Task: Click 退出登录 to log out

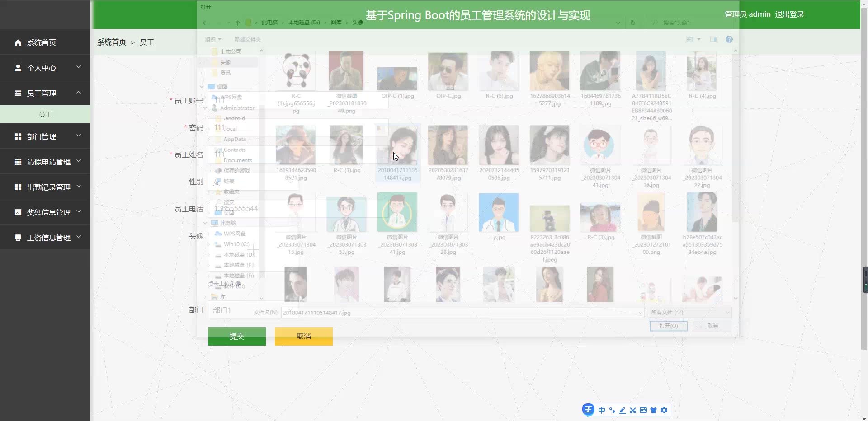Action: (789, 14)
